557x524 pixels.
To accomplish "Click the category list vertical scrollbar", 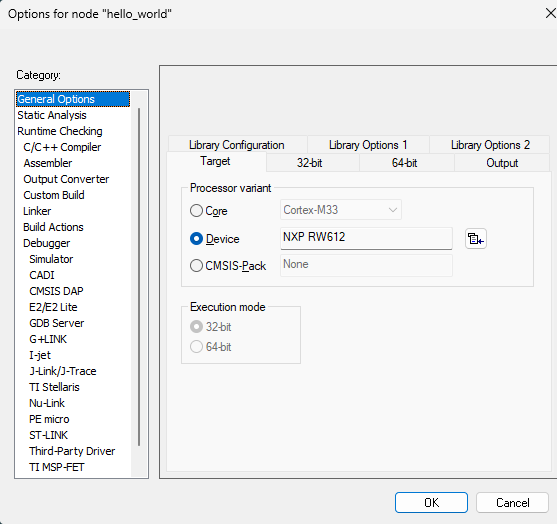I will click(x=139, y=277).
